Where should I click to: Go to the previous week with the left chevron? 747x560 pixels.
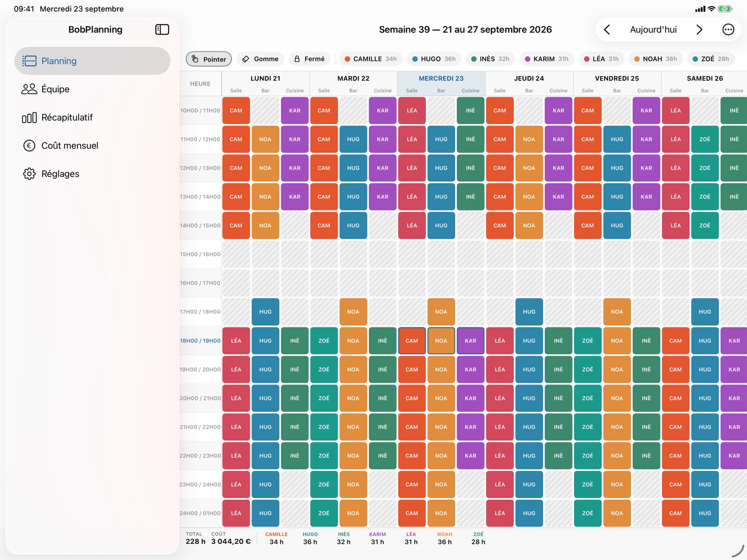(x=607, y=29)
